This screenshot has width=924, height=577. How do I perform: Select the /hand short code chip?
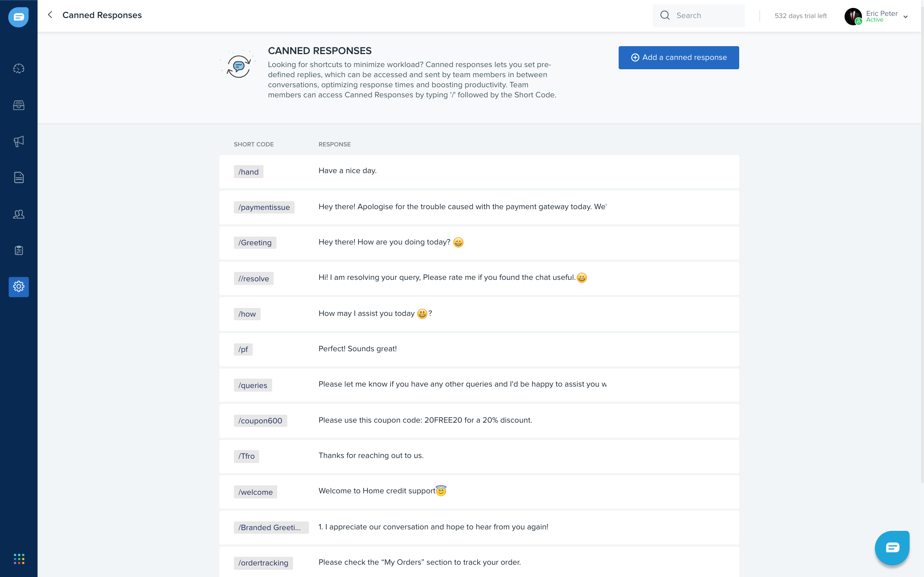click(x=248, y=171)
